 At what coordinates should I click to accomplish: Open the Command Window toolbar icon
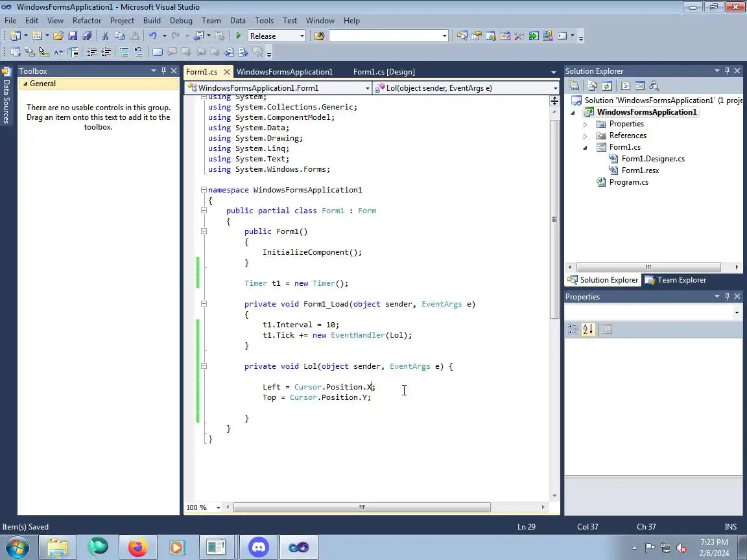point(563,36)
